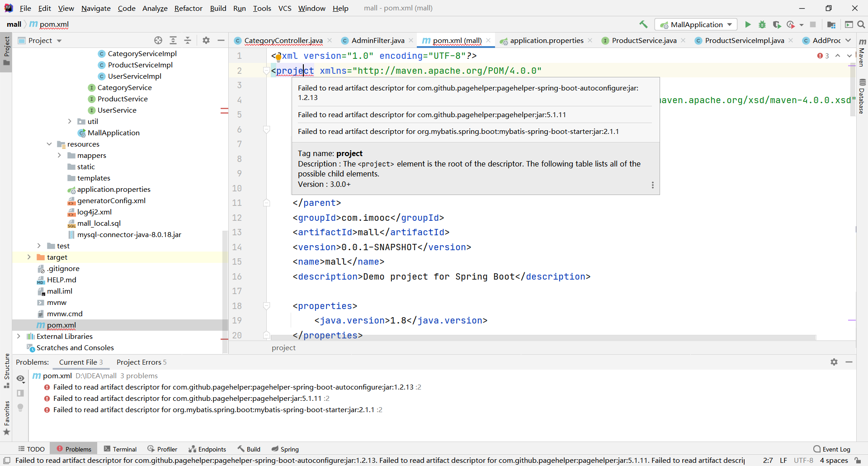868x466 pixels.
Task: Open the VCS menu
Action: coord(285,8)
